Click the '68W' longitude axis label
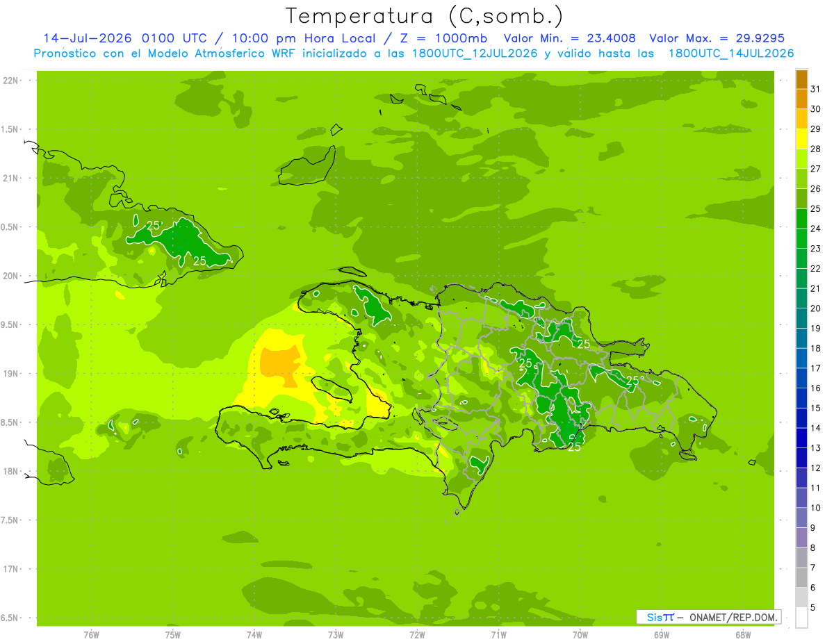This screenshot has width=834, height=644. coord(743,635)
